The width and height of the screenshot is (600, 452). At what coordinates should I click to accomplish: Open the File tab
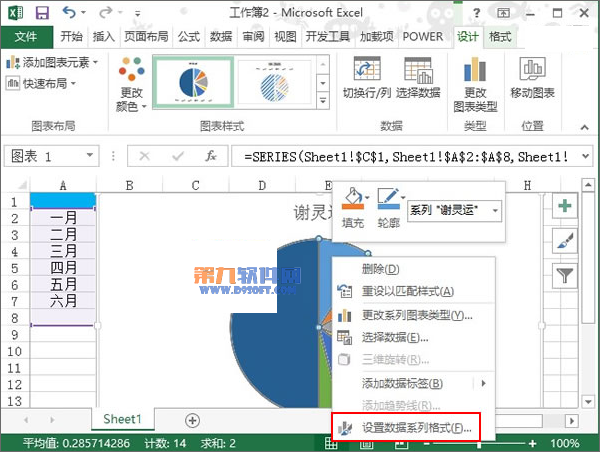click(x=26, y=37)
